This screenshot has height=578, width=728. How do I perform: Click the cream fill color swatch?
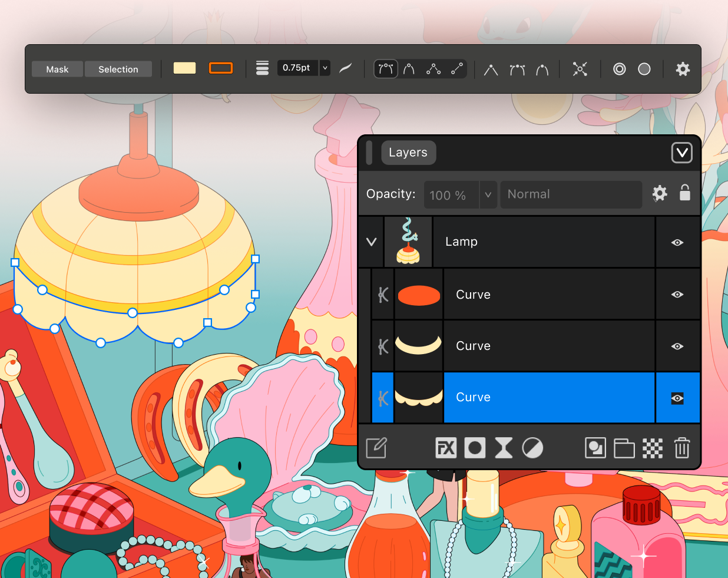(x=184, y=68)
